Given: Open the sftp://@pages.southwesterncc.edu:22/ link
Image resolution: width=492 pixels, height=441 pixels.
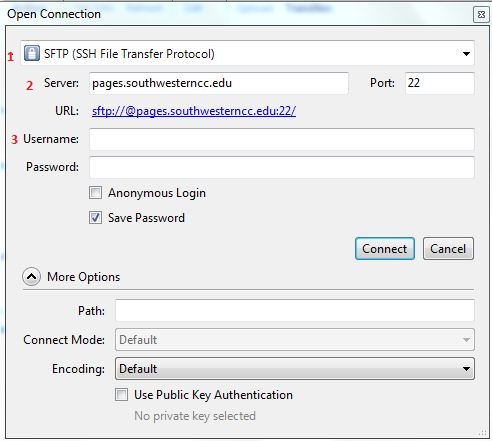Looking at the screenshot, I should 194,111.
